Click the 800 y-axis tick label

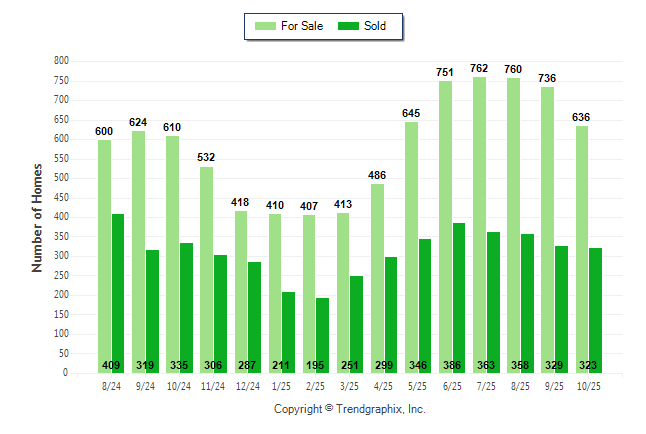60,61
